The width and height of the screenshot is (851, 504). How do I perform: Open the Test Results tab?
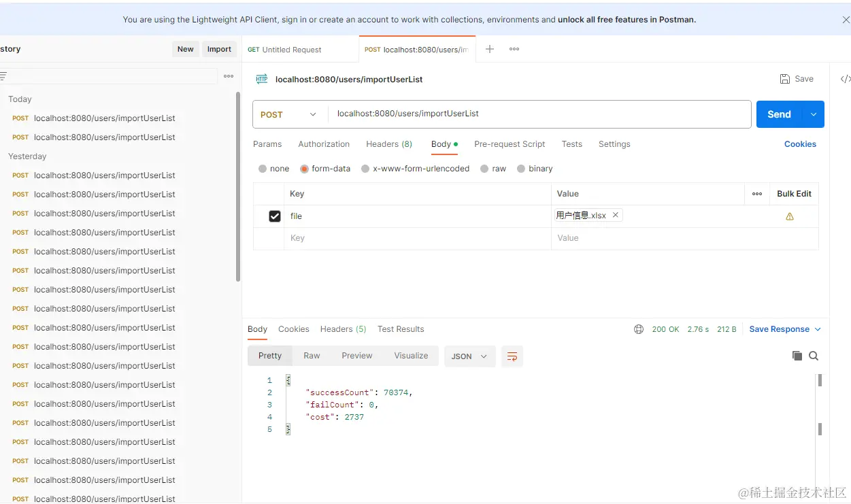tap(401, 329)
